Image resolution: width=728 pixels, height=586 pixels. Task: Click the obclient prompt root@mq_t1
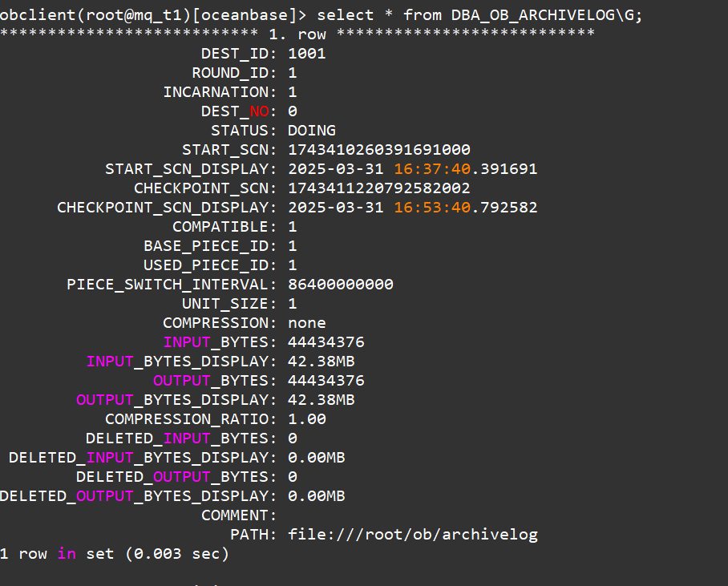(x=134, y=15)
